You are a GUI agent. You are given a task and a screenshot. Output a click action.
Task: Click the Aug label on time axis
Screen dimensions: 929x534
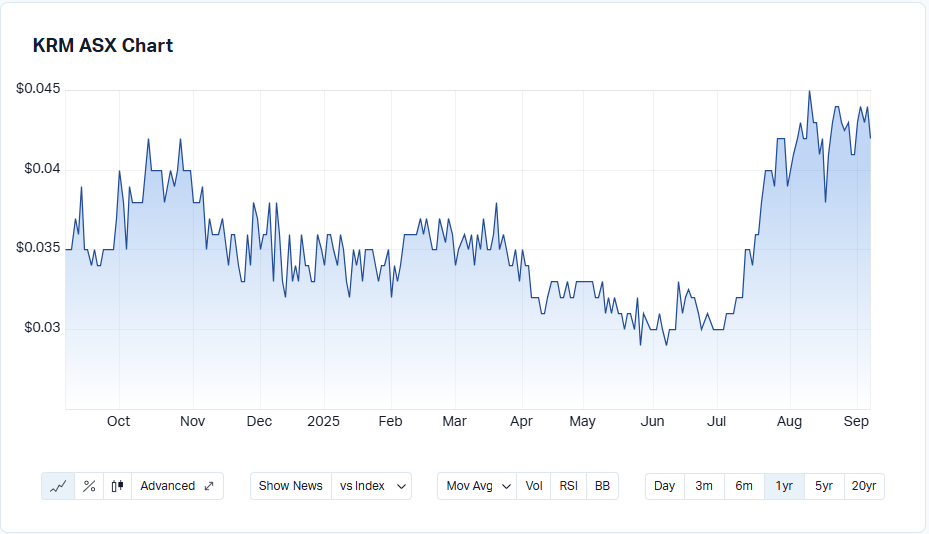click(x=789, y=422)
